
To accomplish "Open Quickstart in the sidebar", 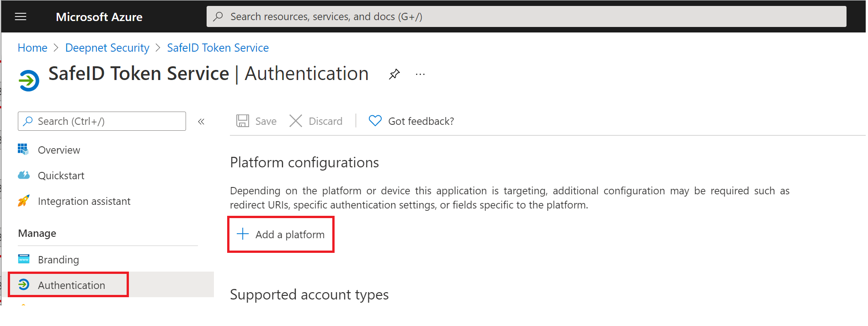I will coord(61,176).
